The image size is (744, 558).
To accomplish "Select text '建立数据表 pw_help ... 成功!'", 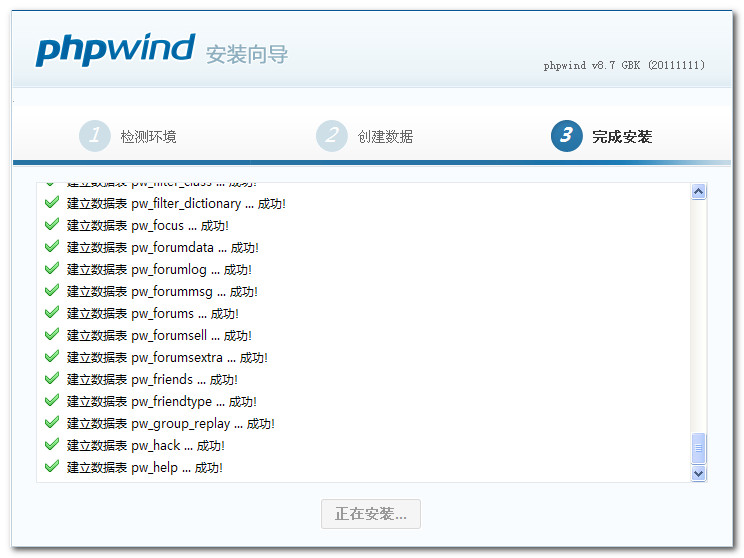I will (x=145, y=467).
